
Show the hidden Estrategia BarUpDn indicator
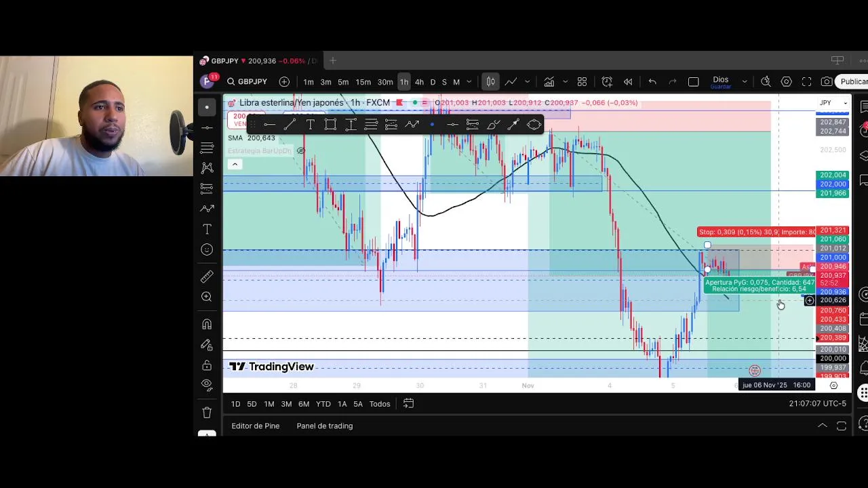[301, 150]
